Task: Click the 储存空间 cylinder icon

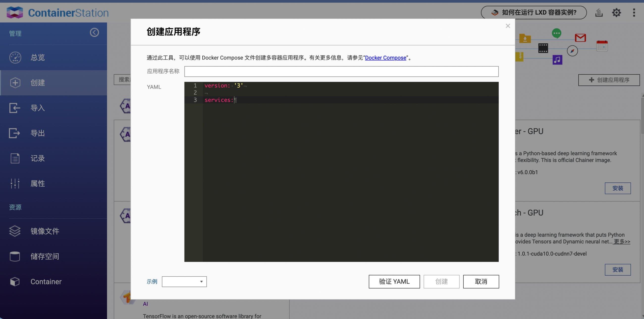Action: 15,257
